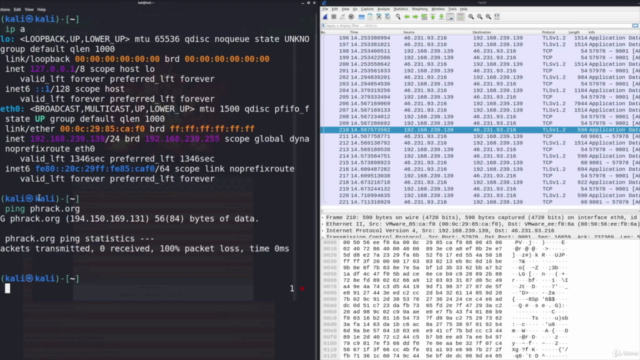
Task: Jump to the last packet
Action: (x=441, y=17)
